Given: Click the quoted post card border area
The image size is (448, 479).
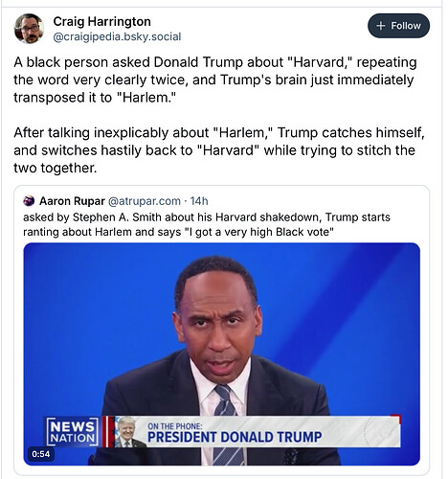Looking at the screenshot, I should click(222, 330).
